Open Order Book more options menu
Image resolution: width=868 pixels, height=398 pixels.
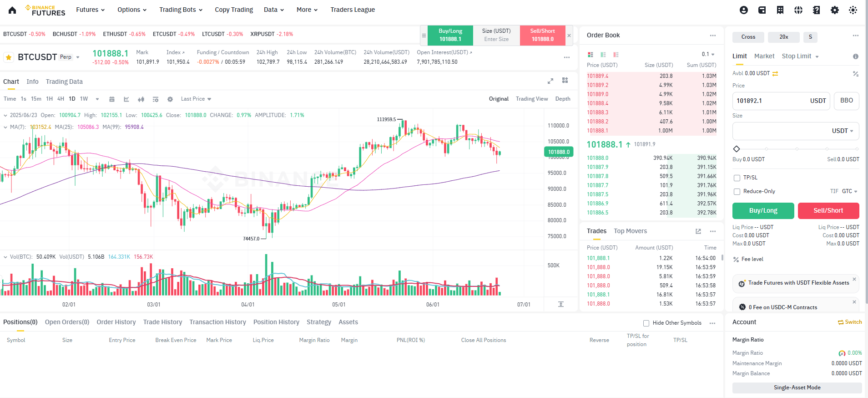pos(713,36)
